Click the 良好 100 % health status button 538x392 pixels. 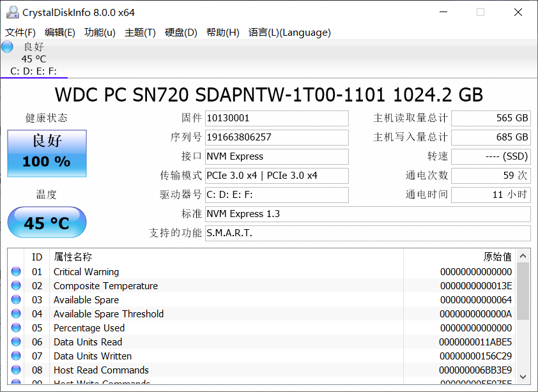click(47, 153)
